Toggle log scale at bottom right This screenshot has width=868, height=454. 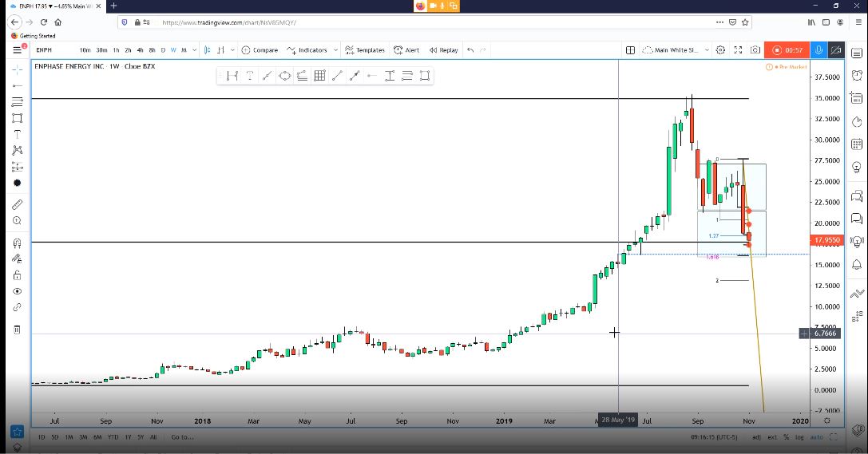click(799, 437)
